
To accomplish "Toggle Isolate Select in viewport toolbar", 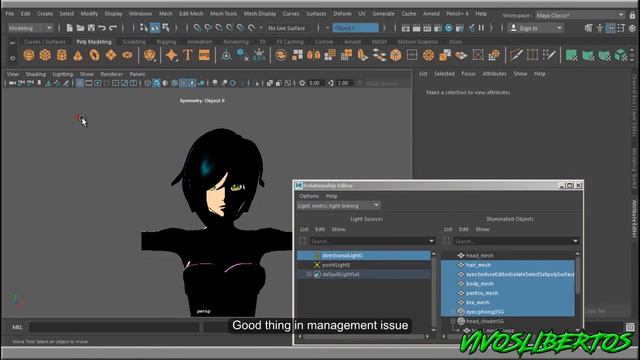I will click(x=256, y=83).
